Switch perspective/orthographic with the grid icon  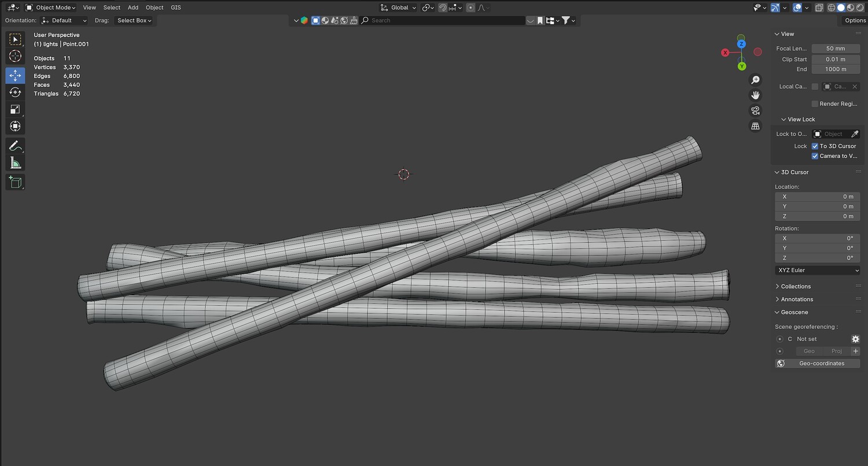pos(755,126)
